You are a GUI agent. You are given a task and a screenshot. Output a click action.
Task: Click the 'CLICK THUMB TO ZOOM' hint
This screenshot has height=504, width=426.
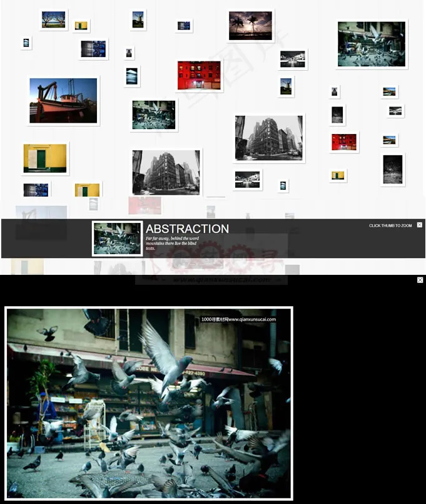pyautogui.click(x=390, y=225)
